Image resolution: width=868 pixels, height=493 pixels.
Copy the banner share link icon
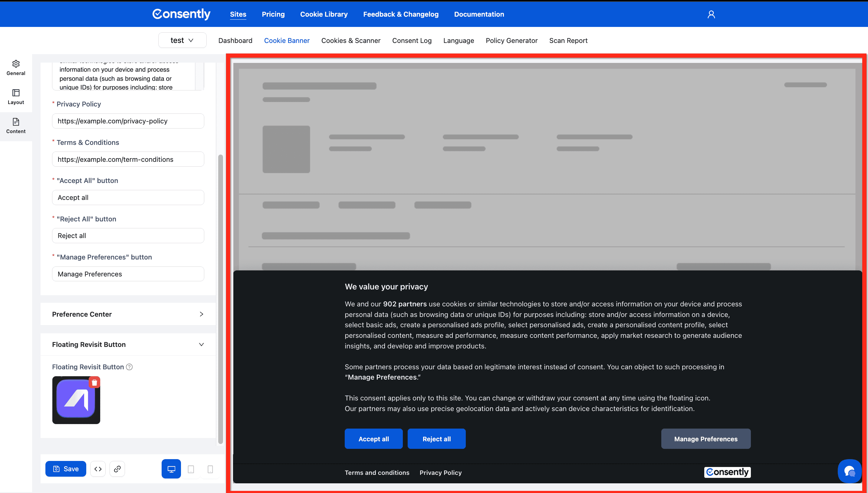point(117,469)
